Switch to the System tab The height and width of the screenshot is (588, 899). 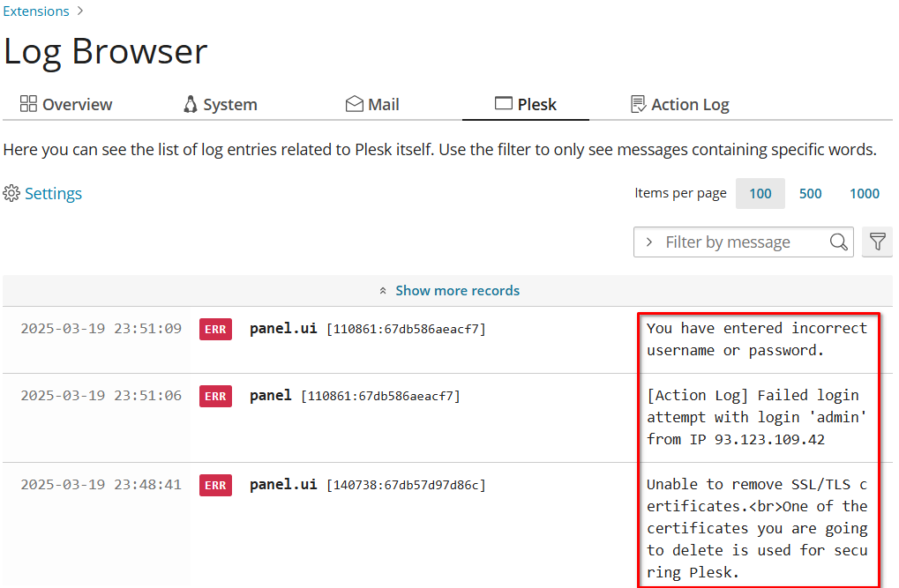220,104
